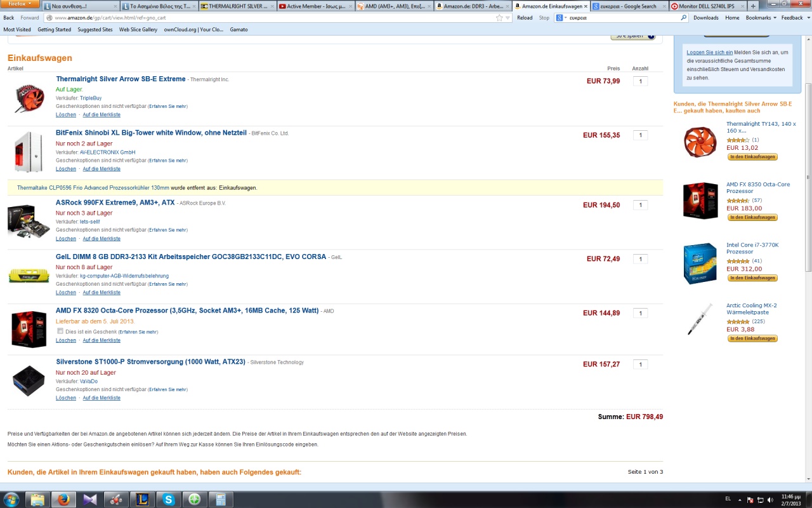Expand Feedback toolbar dropdown

(795, 18)
